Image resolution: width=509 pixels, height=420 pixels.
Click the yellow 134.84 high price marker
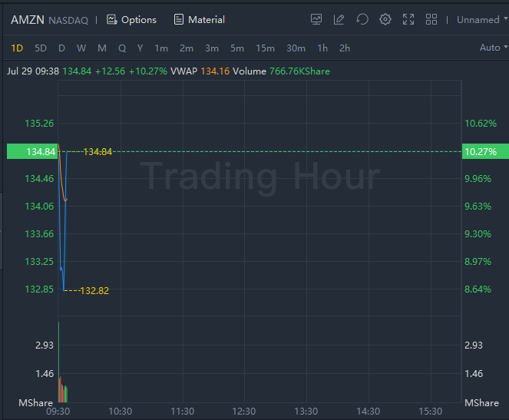coord(98,151)
